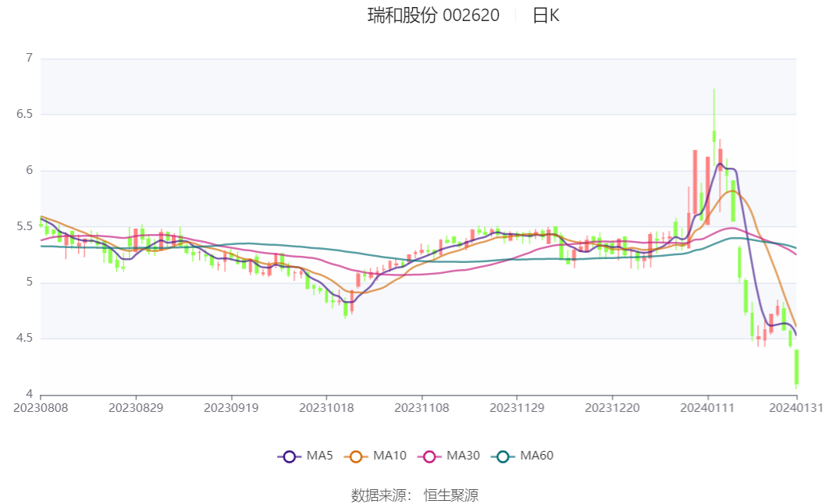Toggle the MA5 legend line

point(305,456)
